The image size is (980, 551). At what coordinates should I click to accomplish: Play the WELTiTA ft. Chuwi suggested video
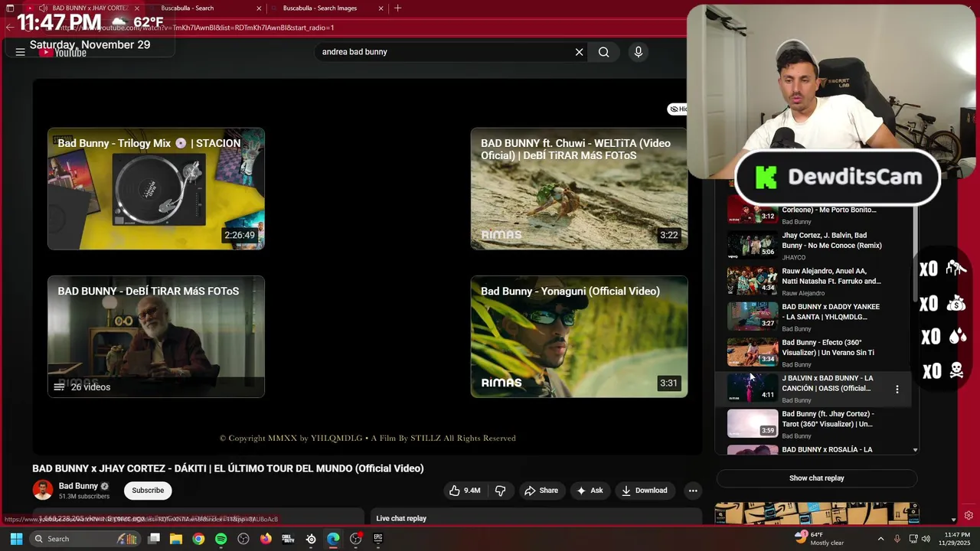579,189
